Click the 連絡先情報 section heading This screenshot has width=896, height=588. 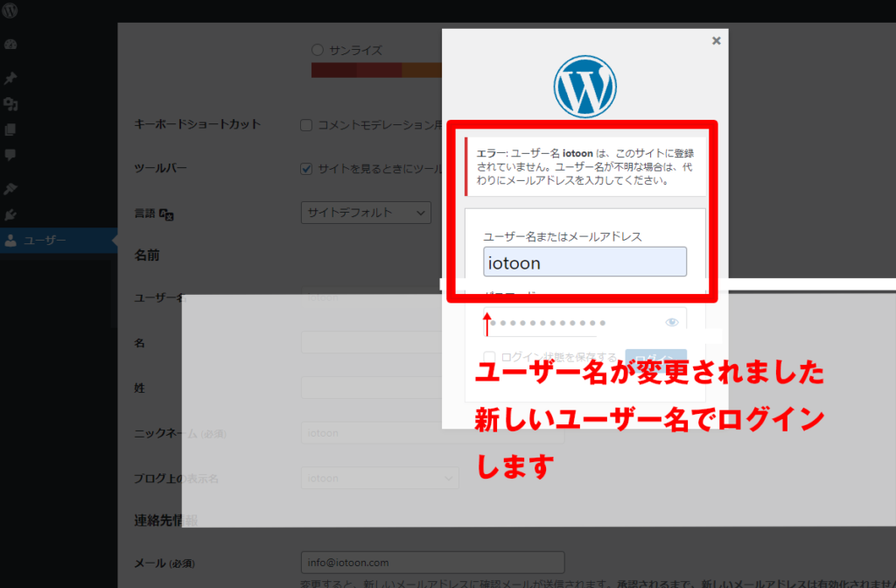coord(165,520)
